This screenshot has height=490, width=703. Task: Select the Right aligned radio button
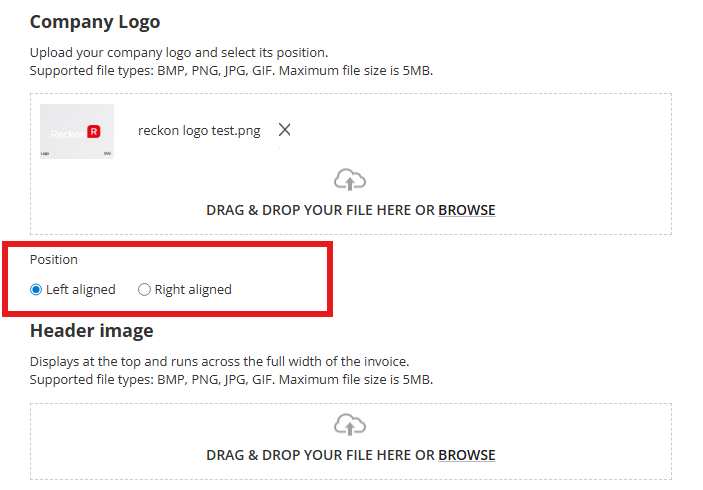click(144, 290)
